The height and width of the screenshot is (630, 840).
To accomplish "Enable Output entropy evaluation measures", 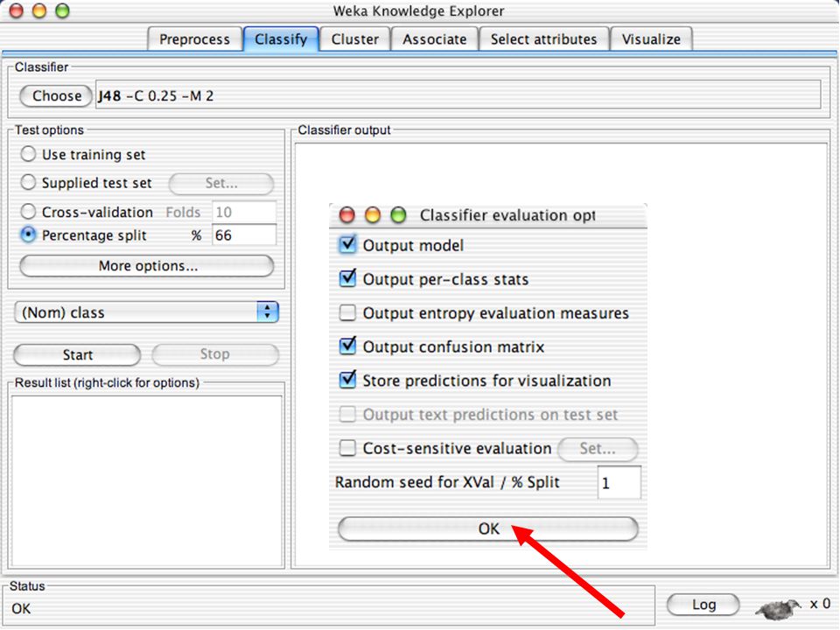I will (x=347, y=312).
